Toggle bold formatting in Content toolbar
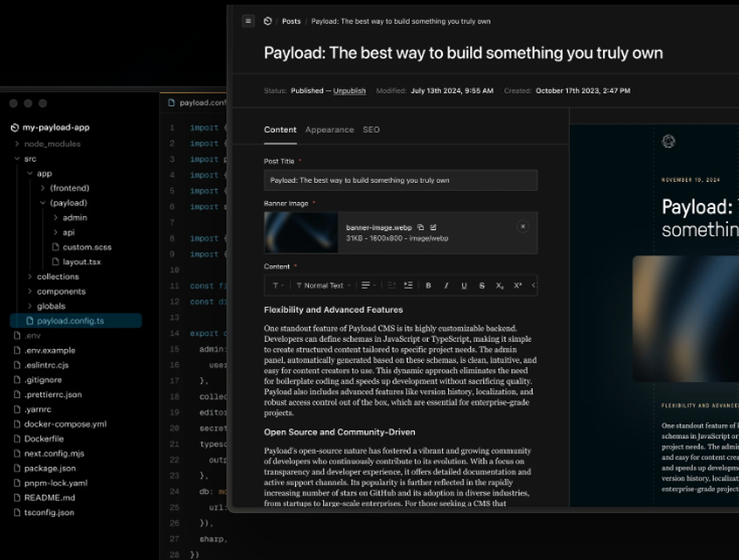The width and height of the screenshot is (739, 560). pyautogui.click(x=428, y=285)
